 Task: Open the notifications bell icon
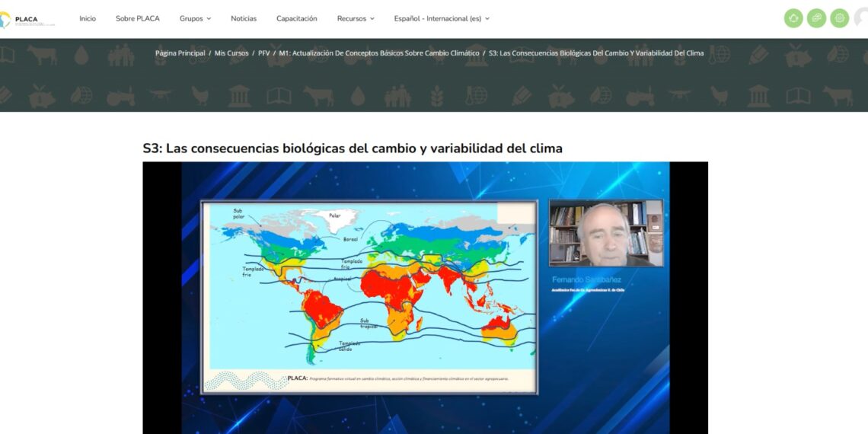pos(793,18)
